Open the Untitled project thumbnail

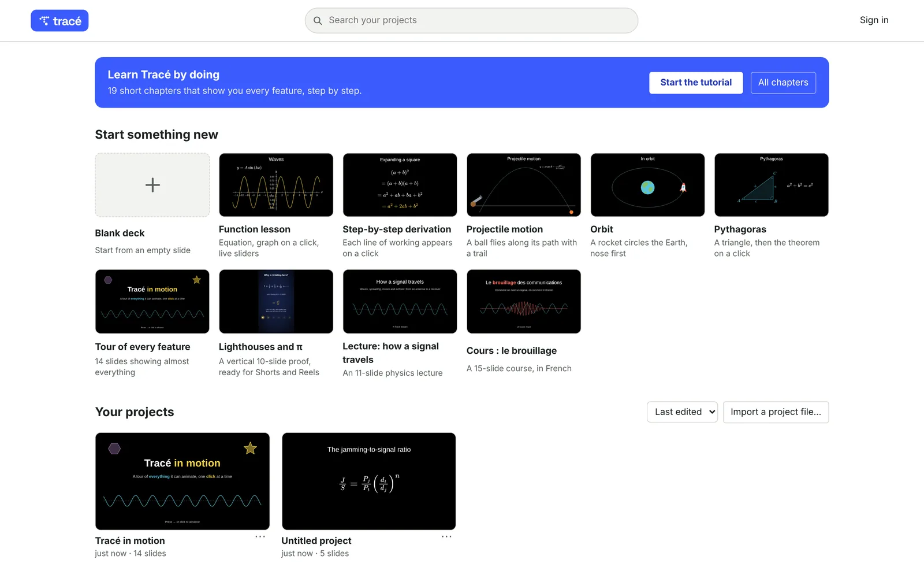(369, 481)
